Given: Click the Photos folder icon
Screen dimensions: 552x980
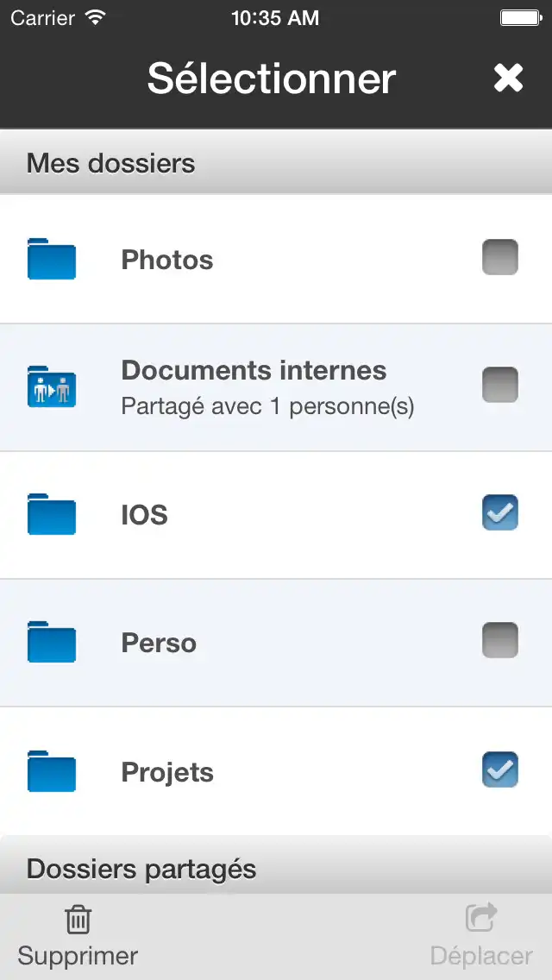Looking at the screenshot, I should 51,259.
